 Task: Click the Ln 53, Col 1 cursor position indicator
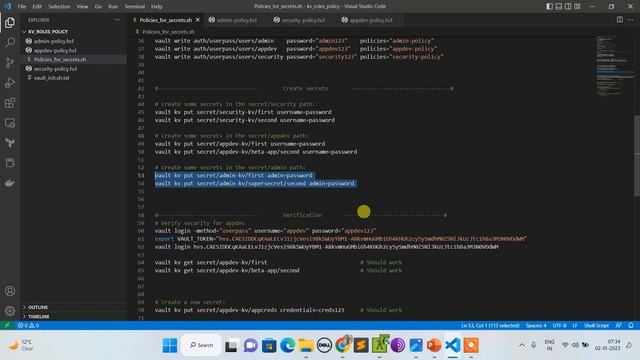[x=490, y=325]
